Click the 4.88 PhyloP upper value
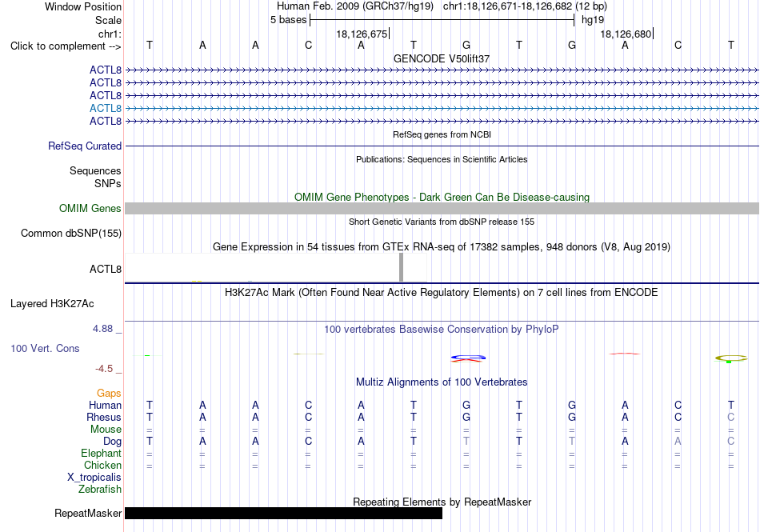Screen dimensions: 760x532 tap(102, 329)
